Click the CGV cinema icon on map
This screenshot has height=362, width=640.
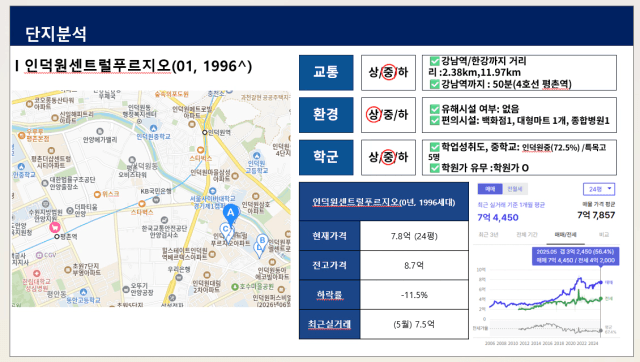pyautogui.click(x=39, y=255)
